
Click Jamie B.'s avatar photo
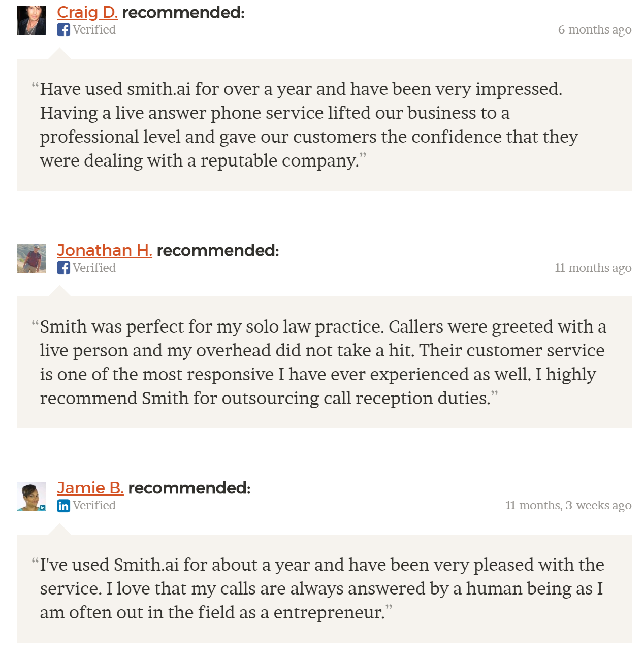pyautogui.click(x=31, y=496)
